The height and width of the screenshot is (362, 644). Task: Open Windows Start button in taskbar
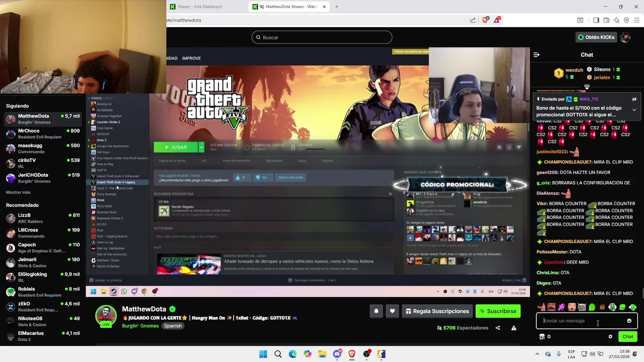263,354
